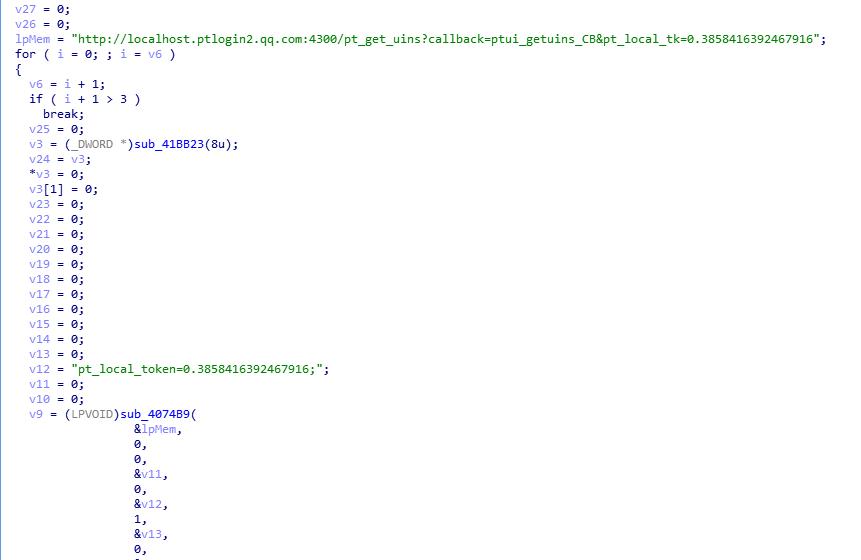The image size is (861, 560).
Task: Select the line 'v26 = 0;'
Action: pyautogui.click(x=42, y=24)
